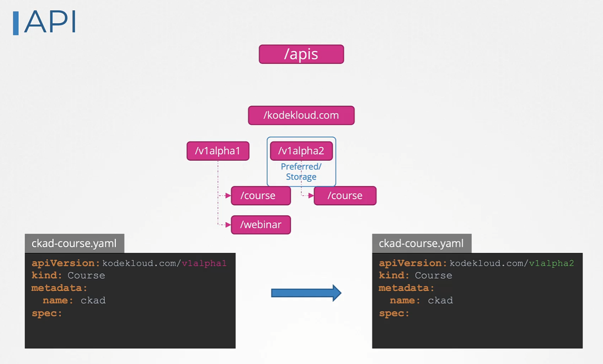Click the /kodekloud.com API group box
This screenshot has width=603, height=364.
click(x=301, y=116)
